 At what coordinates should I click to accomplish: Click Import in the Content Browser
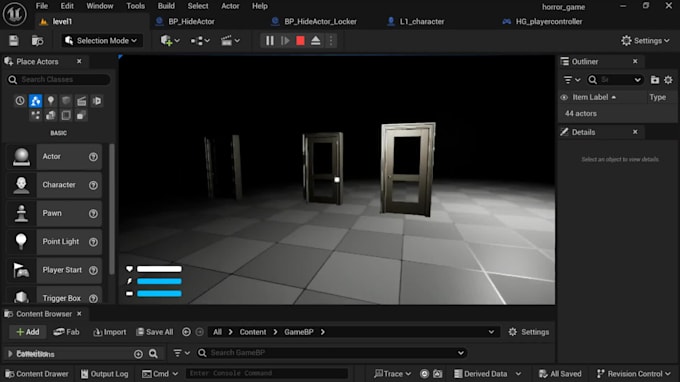click(110, 332)
